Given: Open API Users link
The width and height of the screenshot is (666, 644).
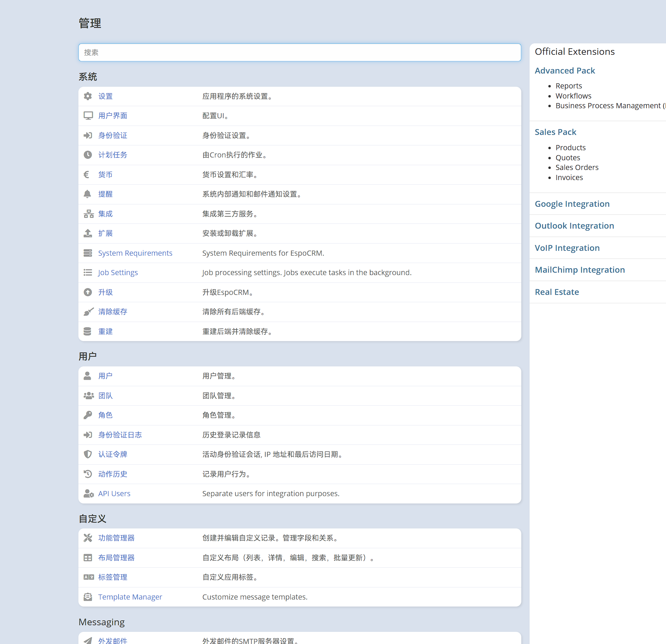Looking at the screenshot, I should pyautogui.click(x=114, y=493).
